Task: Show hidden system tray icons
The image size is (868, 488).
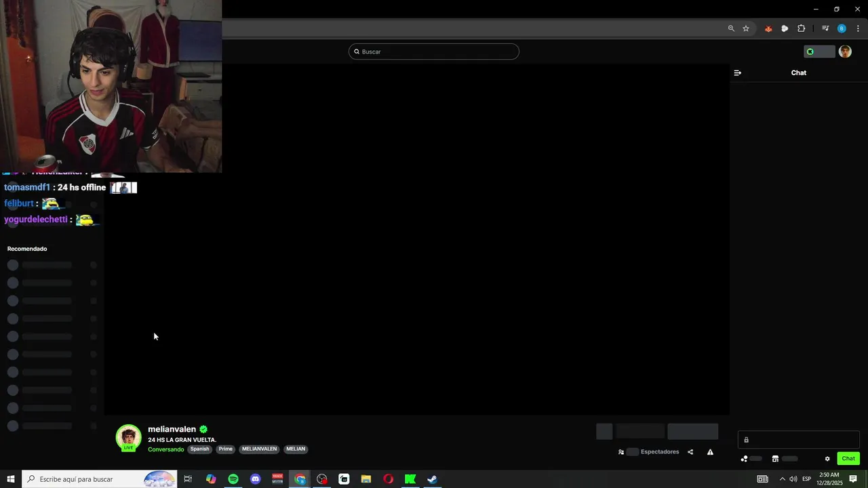Action: coord(782,479)
